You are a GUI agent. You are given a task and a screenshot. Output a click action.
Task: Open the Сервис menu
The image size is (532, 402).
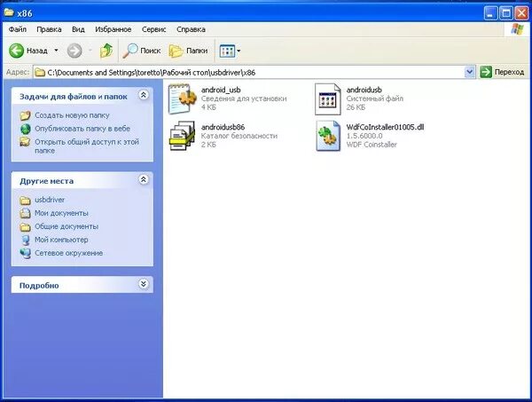pyautogui.click(x=154, y=29)
